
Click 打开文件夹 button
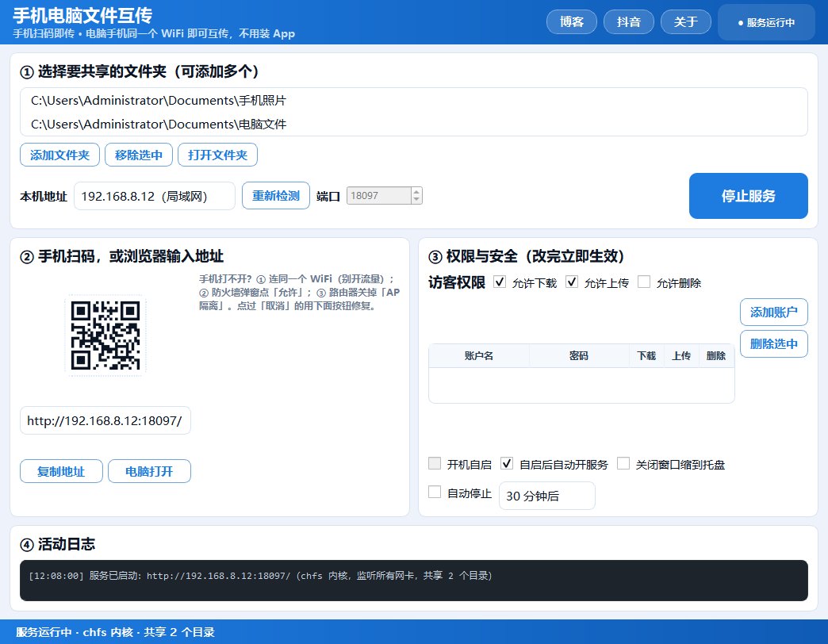pos(217,155)
